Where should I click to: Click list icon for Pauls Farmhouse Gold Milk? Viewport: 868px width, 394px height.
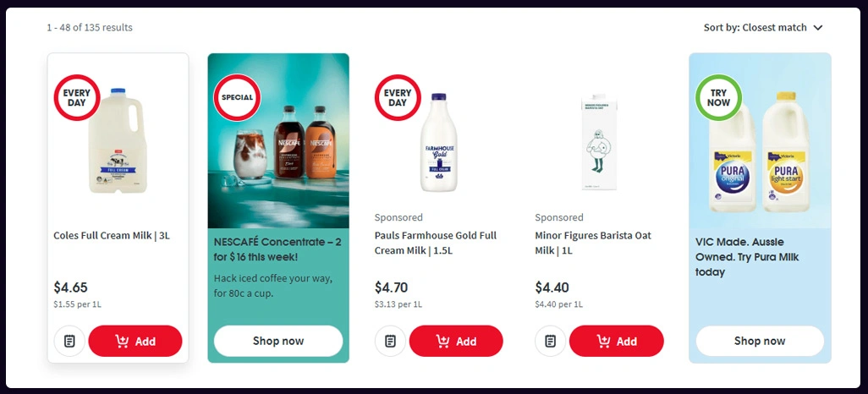(390, 342)
